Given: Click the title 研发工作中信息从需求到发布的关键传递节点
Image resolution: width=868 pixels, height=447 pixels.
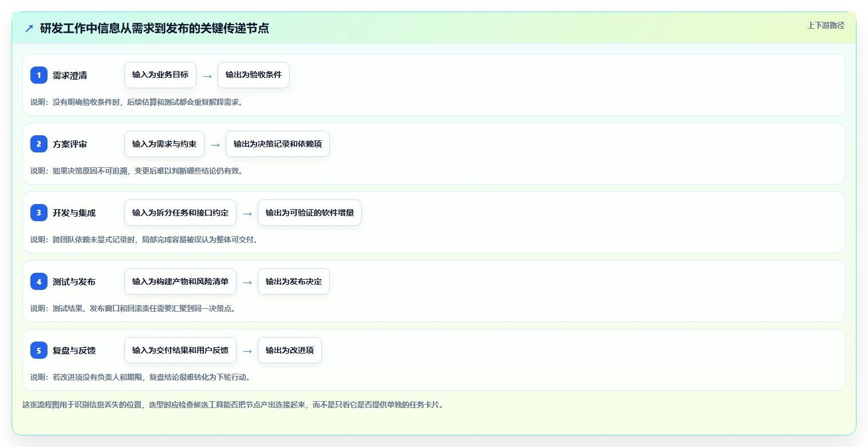Looking at the screenshot, I should (155, 28).
